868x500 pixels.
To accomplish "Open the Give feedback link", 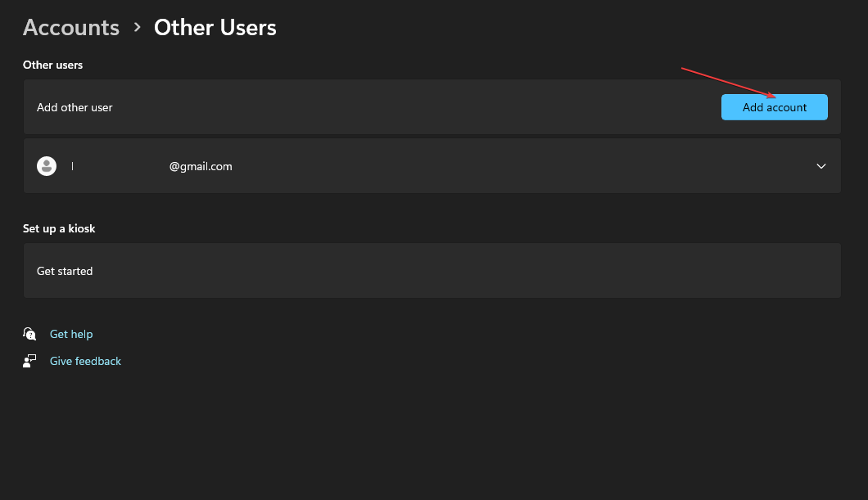I will tap(85, 361).
